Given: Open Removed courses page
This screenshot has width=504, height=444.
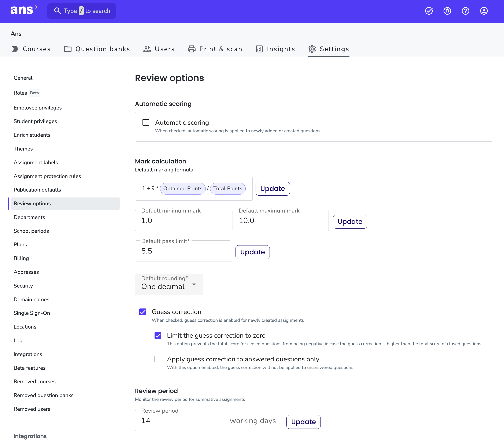Looking at the screenshot, I should click(x=34, y=382).
